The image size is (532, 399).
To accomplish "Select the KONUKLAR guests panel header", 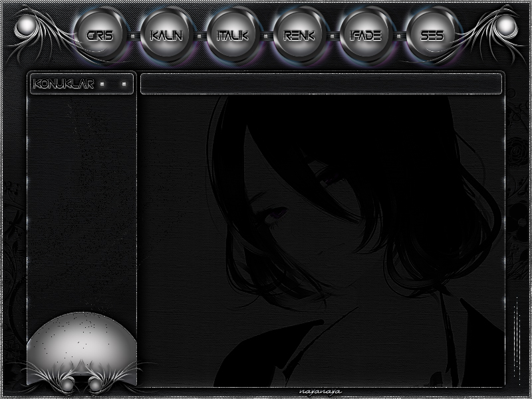I will [63, 84].
